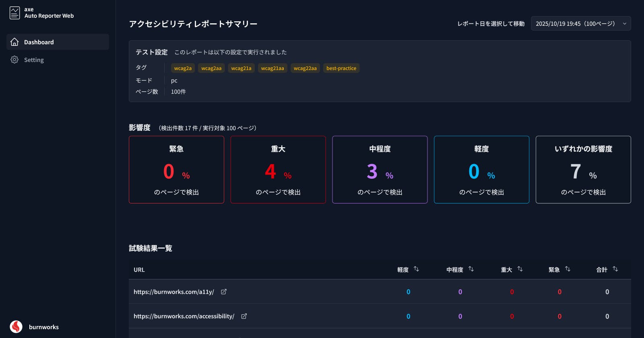Select the 重大 4% impact card
The height and width of the screenshot is (338, 644).
point(278,169)
